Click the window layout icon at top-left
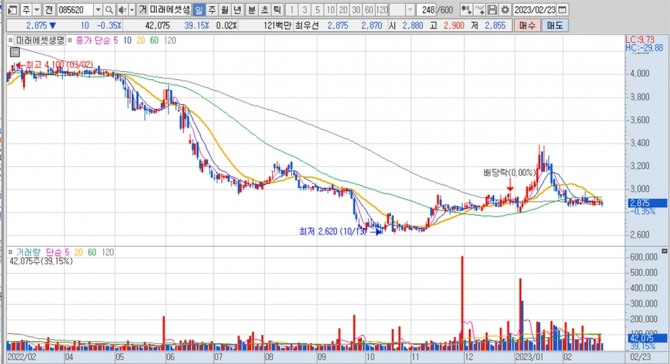Image resolution: width=670 pixels, height=364 pixels. [13, 9]
